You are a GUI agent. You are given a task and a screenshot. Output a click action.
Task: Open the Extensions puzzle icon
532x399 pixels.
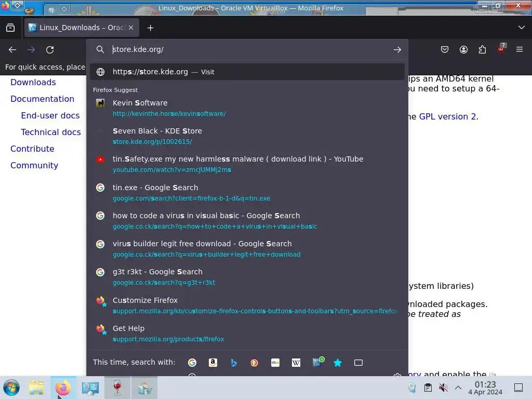coord(482,49)
